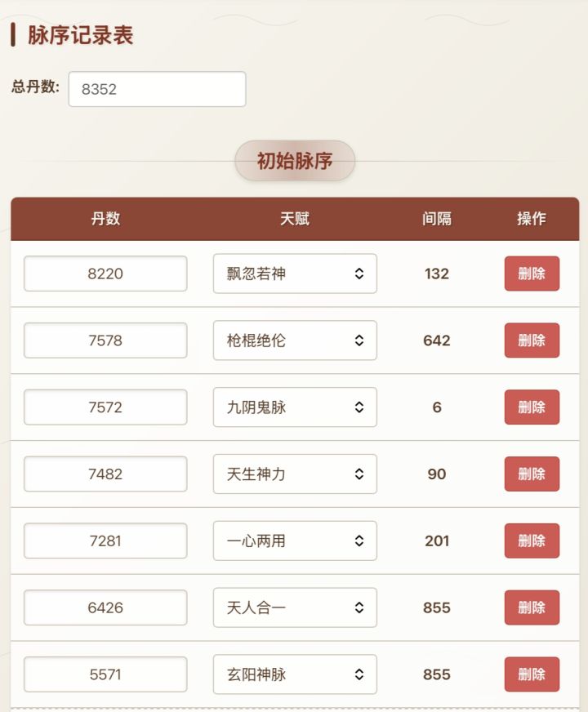Click the 初始脉序 section label
Image resolution: width=588 pixels, height=712 pixels.
coord(295,161)
